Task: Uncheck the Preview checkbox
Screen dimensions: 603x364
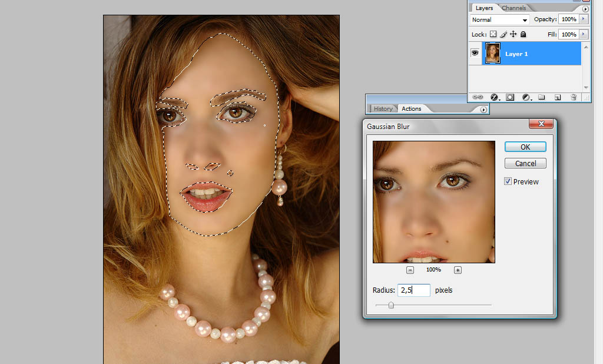Action: tap(508, 181)
